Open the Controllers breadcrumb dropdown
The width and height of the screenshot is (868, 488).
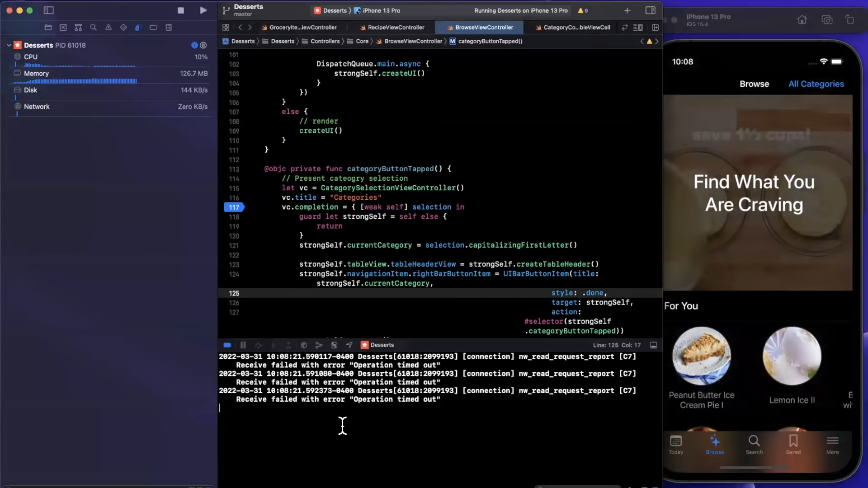pos(321,42)
